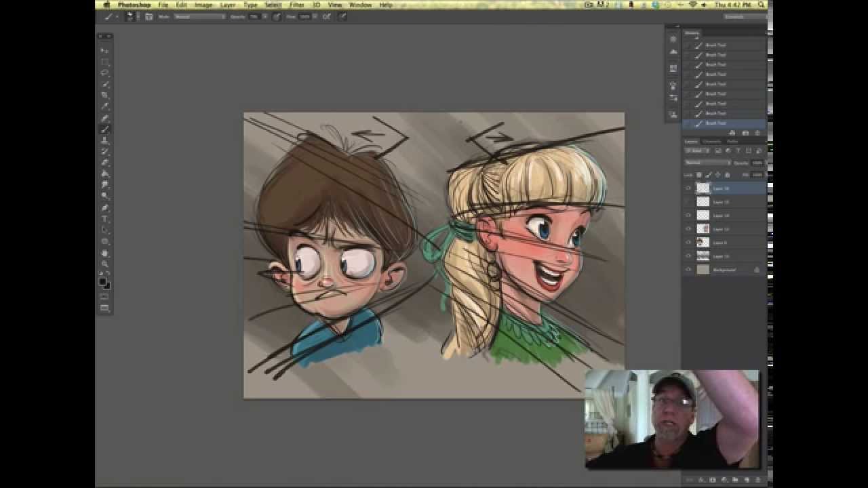Select the Blur tool
The image size is (868, 488).
coord(105,186)
